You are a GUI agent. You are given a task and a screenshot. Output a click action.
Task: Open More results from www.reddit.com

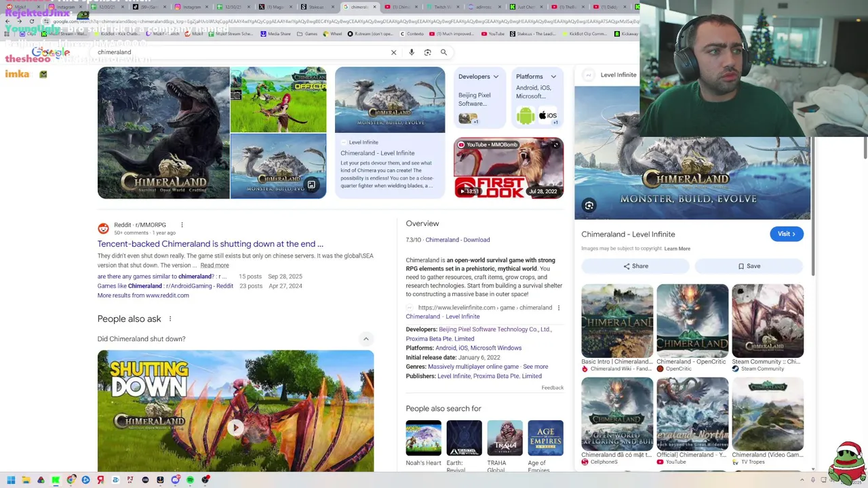coord(143,296)
